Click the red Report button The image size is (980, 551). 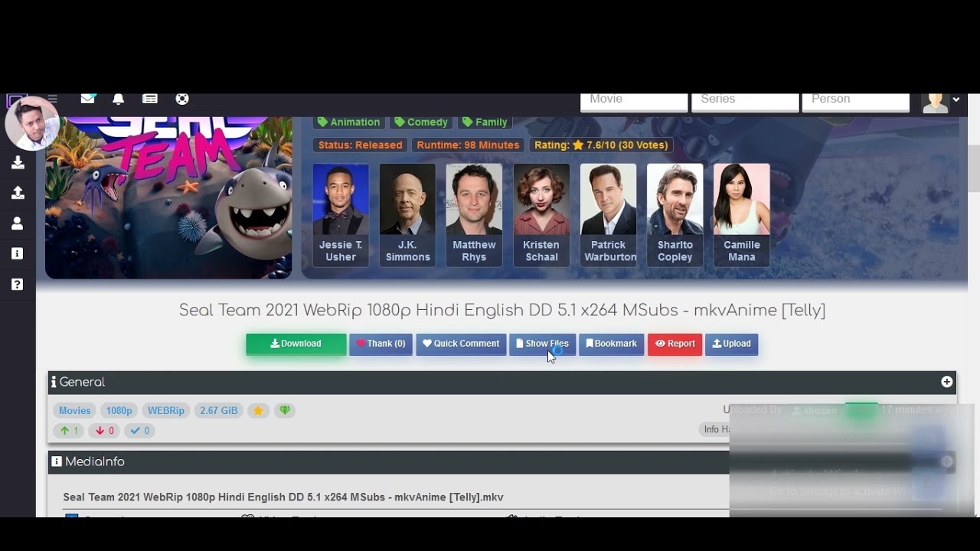tap(675, 344)
